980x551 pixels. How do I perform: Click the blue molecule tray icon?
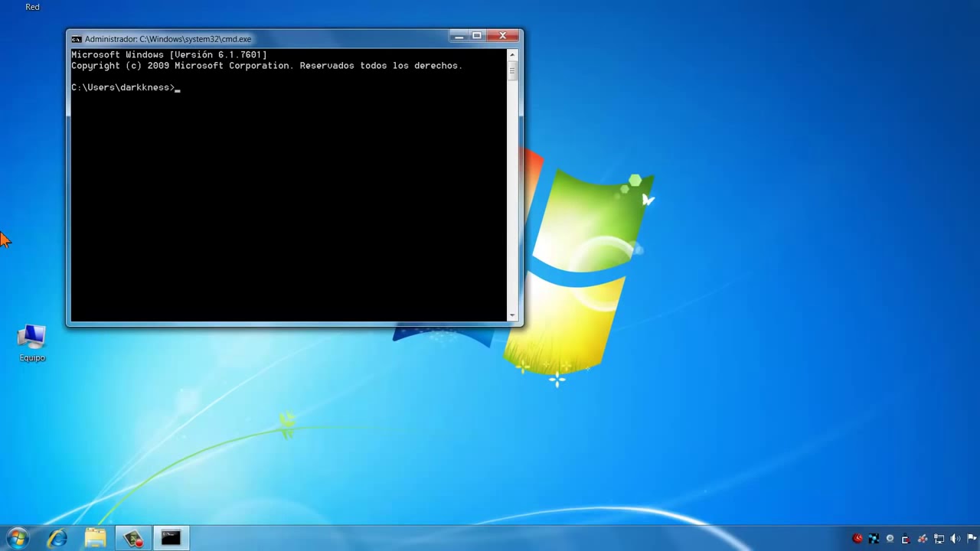[x=874, y=538]
